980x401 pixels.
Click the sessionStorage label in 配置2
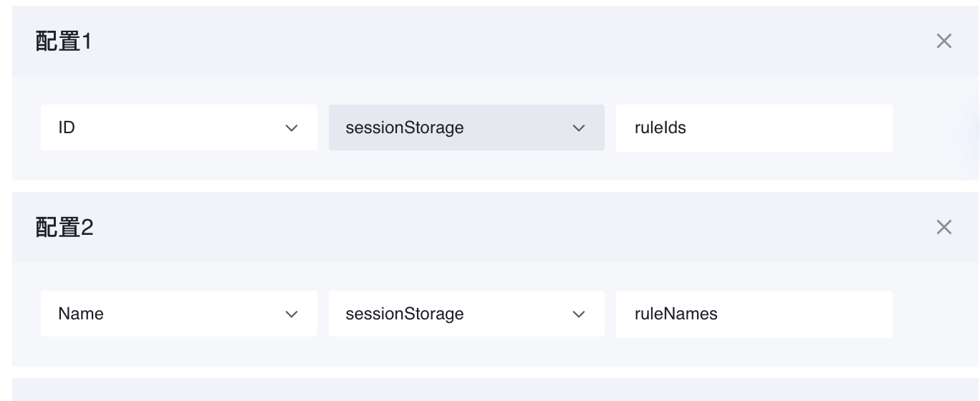click(404, 314)
